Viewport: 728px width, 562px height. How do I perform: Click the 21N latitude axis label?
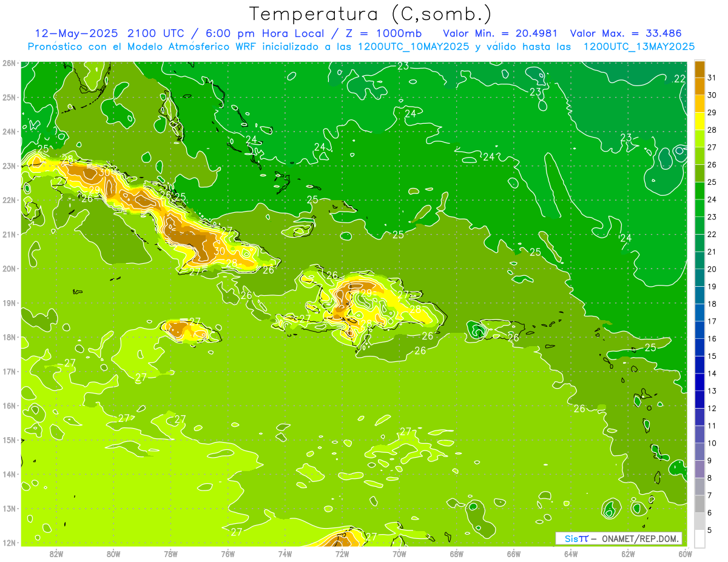coord(9,234)
